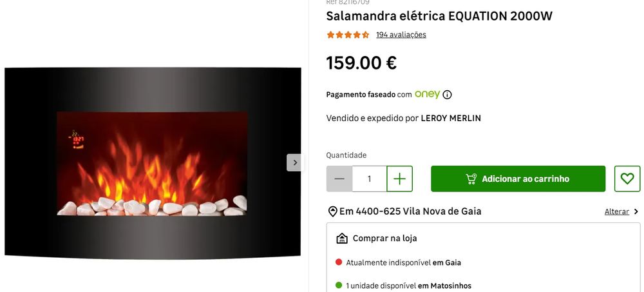Add product to wishlist with heart icon
644x292 pixels.
pos(627,179)
